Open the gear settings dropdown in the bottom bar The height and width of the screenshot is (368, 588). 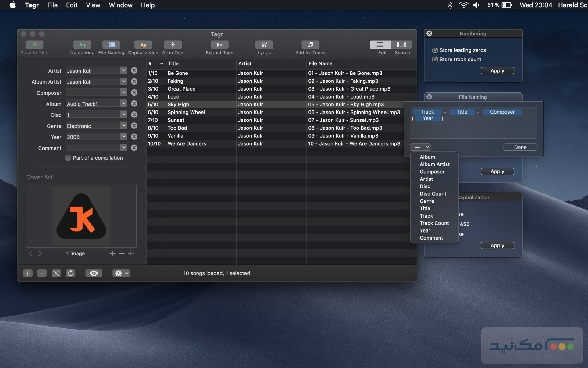point(121,273)
